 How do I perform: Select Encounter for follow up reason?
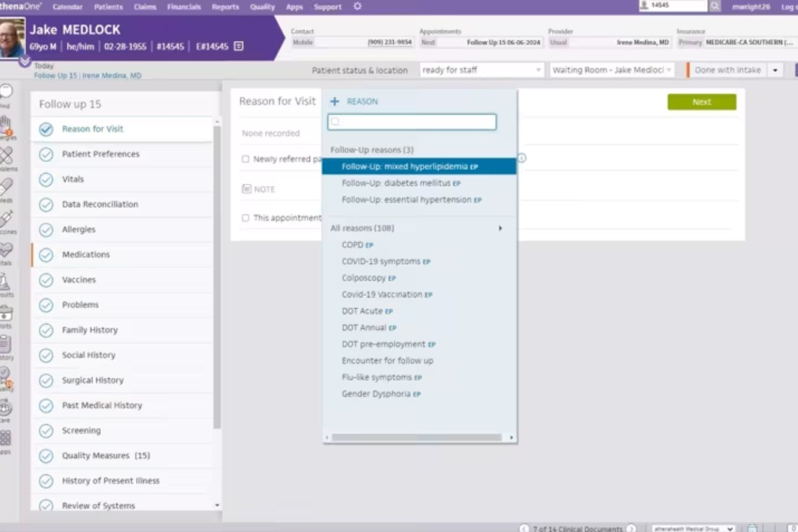387,361
